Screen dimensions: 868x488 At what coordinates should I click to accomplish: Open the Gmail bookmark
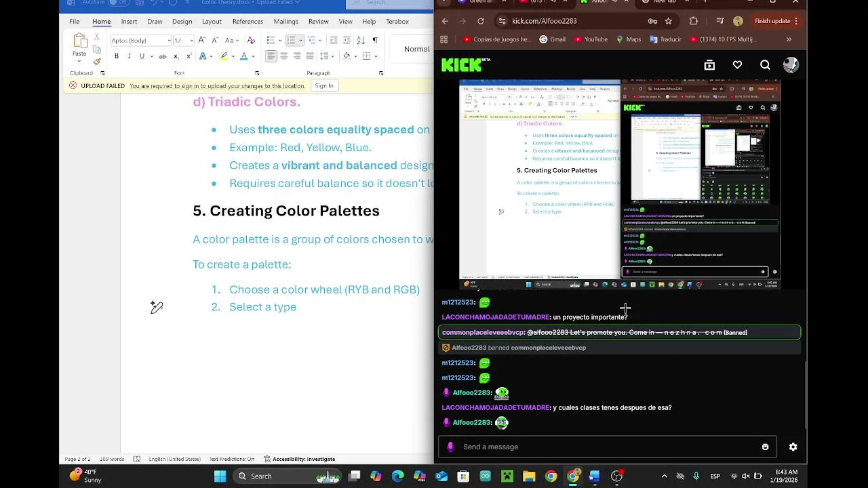552,39
